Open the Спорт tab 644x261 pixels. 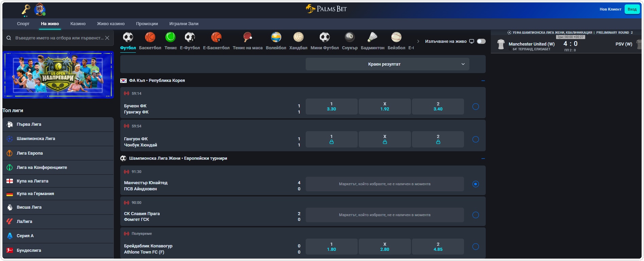(x=23, y=24)
